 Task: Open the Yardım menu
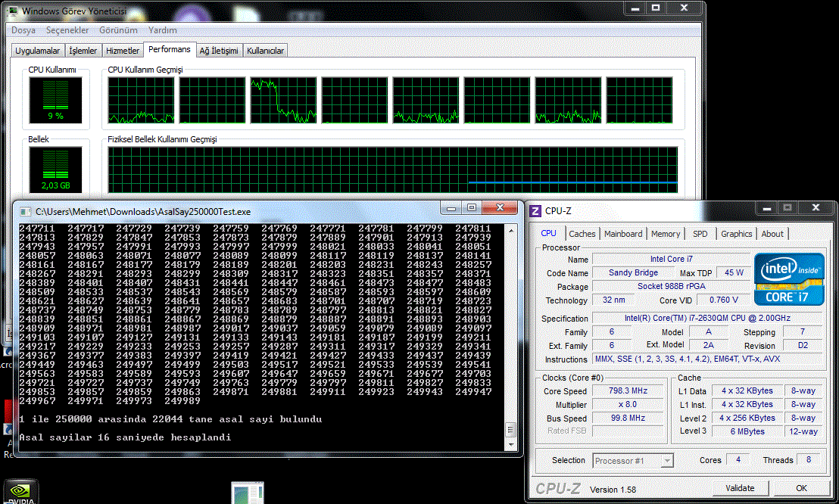click(163, 30)
